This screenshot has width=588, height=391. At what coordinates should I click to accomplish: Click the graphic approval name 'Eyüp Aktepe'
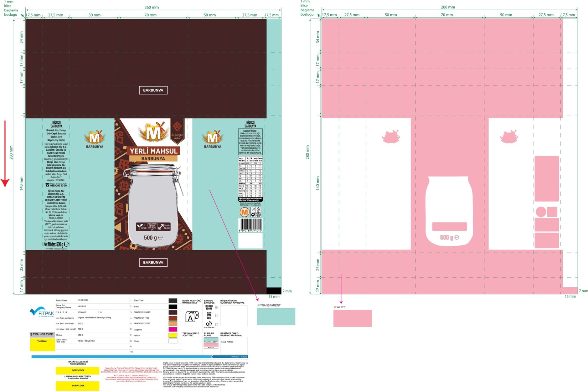coord(227,342)
